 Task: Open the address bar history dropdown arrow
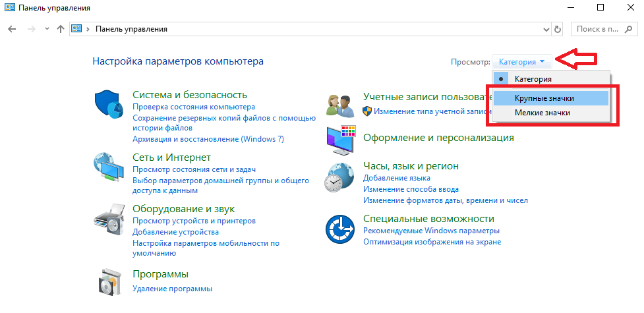point(545,30)
